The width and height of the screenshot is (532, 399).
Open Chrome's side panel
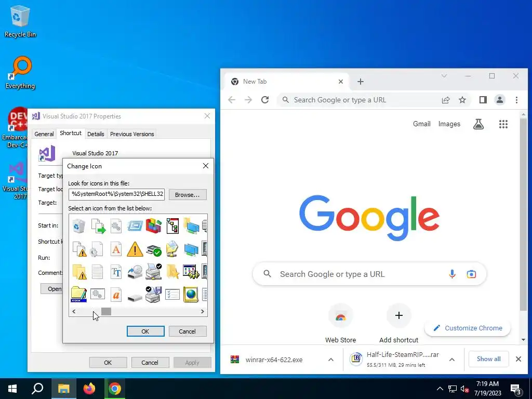coord(483,100)
